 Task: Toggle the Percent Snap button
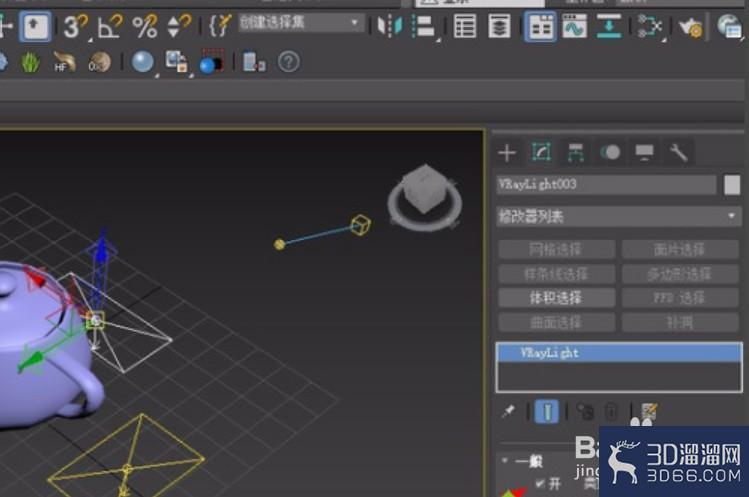pyautogui.click(x=145, y=26)
